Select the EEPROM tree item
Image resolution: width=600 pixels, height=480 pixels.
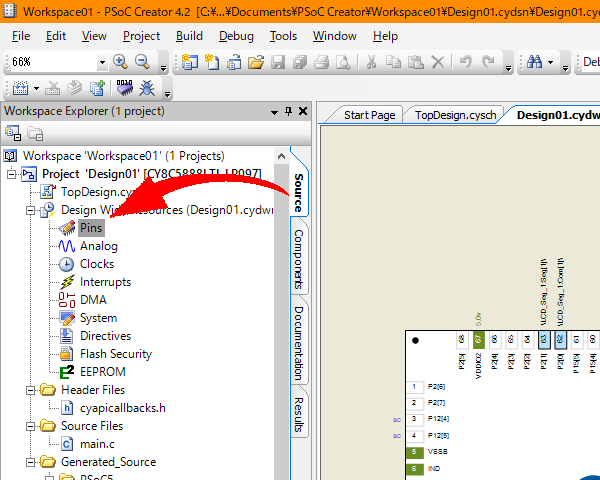tap(103, 372)
